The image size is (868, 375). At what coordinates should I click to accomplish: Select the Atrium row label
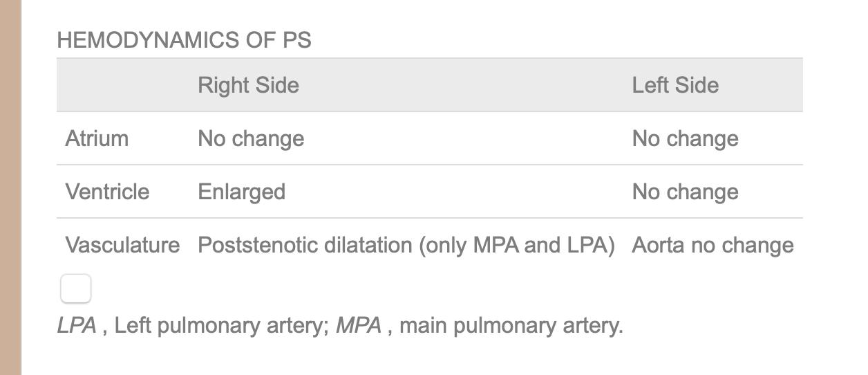tap(97, 138)
